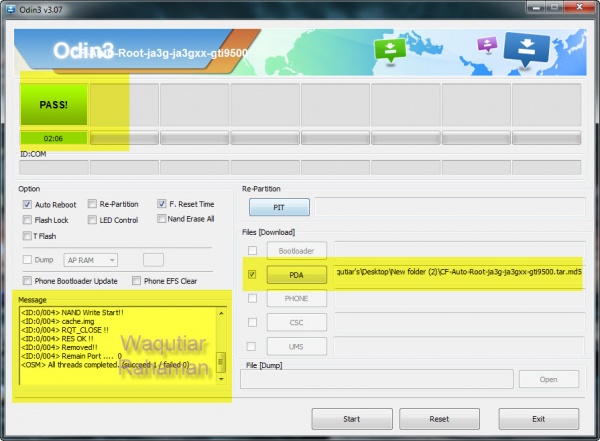
Task: Tick the Bootloader file checkbox
Action: [x=252, y=250]
